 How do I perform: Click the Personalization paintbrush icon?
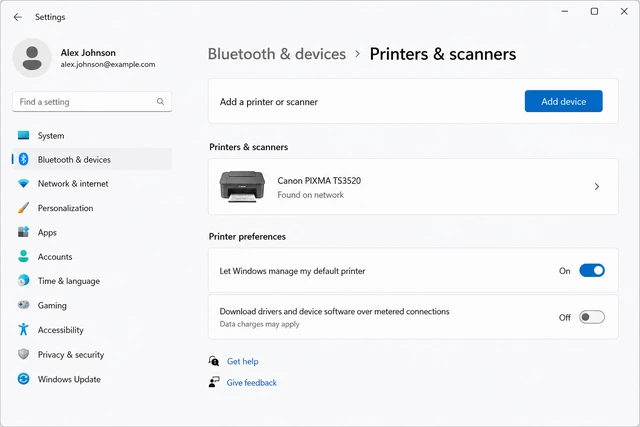(x=24, y=208)
